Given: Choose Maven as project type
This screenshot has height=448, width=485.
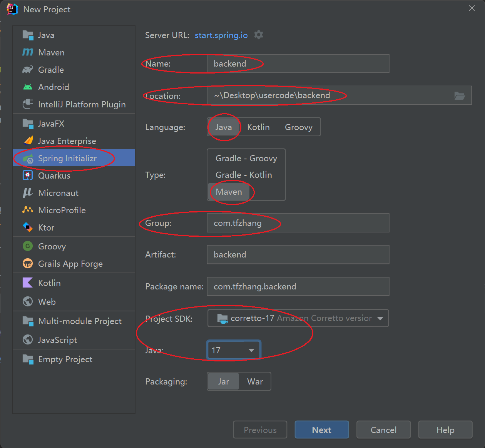Looking at the screenshot, I should [229, 192].
